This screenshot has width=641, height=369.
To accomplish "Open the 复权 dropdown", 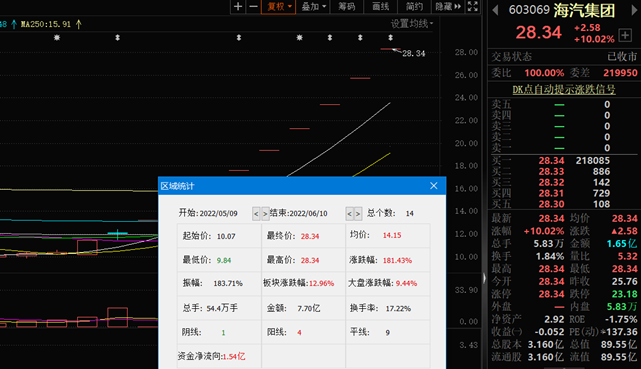I will [278, 7].
